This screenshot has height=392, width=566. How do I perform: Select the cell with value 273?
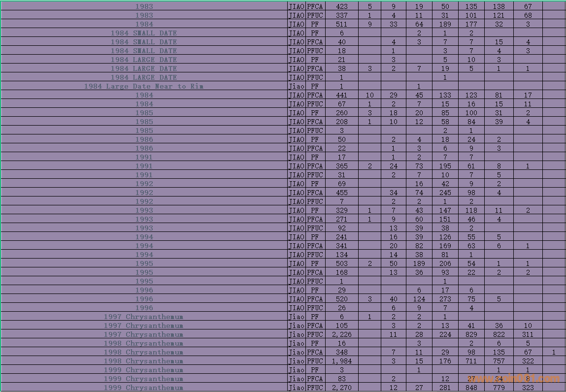(445, 299)
